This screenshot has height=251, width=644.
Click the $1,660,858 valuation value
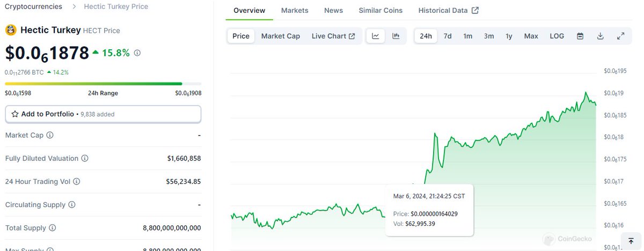point(184,159)
